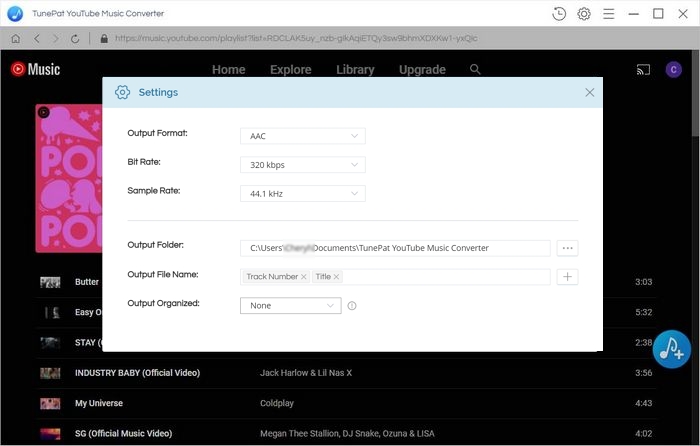Screen dimensions: 700x446
Task: Browse output folder with ellipsis button
Action: click(x=567, y=248)
